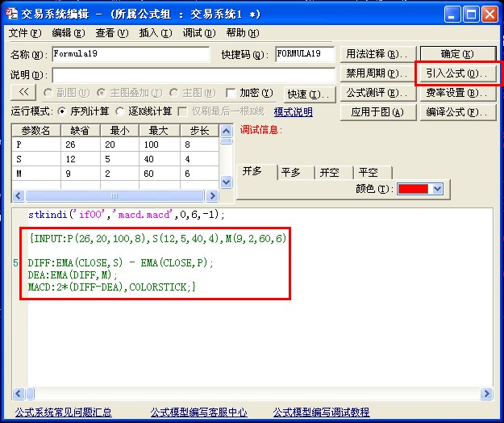This screenshot has height=423, width=504.
Task: Click 编译公式(F) button
Action: point(458,112)
